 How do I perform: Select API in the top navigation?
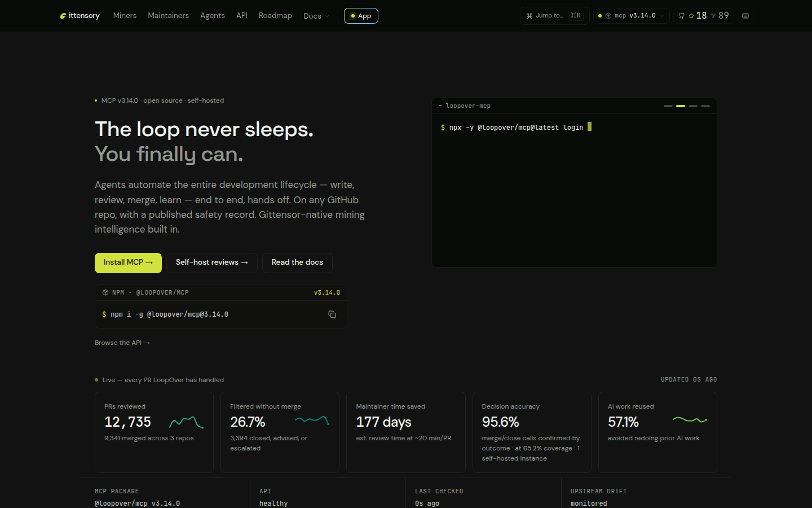tap(242, 16)
